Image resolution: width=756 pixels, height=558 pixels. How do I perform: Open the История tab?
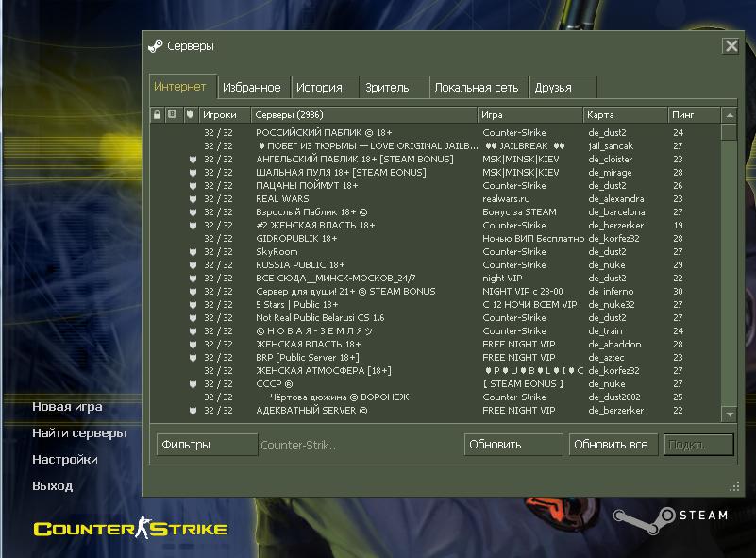point(325,87)
